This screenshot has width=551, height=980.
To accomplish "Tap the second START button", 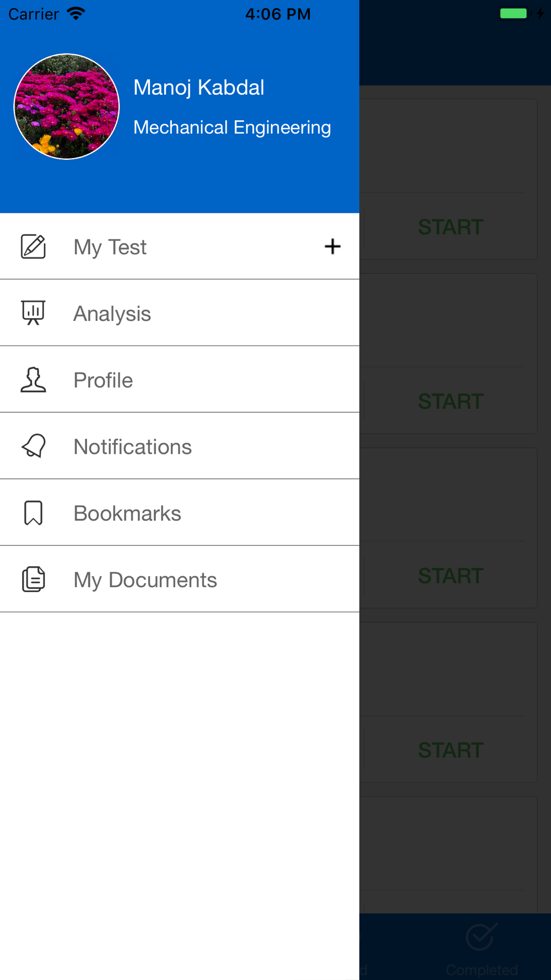I will pos(451,401).
